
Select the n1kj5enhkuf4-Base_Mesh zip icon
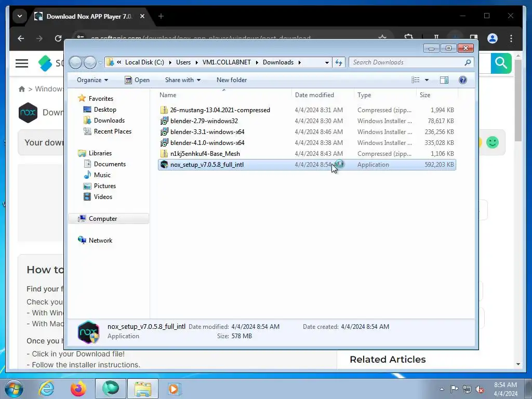coord(164,154)
